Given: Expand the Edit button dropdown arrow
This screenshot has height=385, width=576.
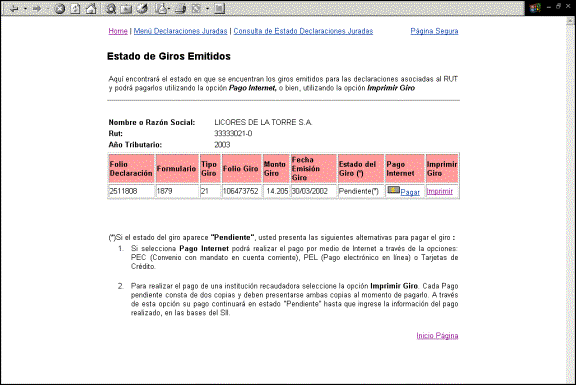Looking at the screenshot, I should (x=208, y=8).
